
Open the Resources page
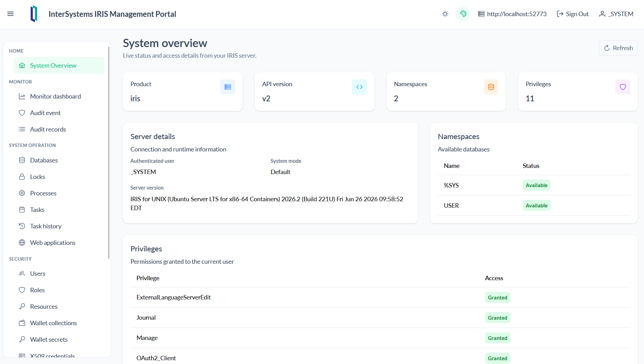click(59, 306)
